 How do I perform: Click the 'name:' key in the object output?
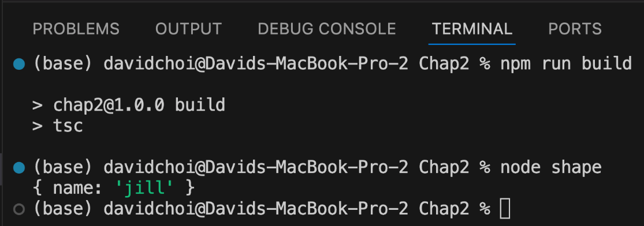(78, 189)
